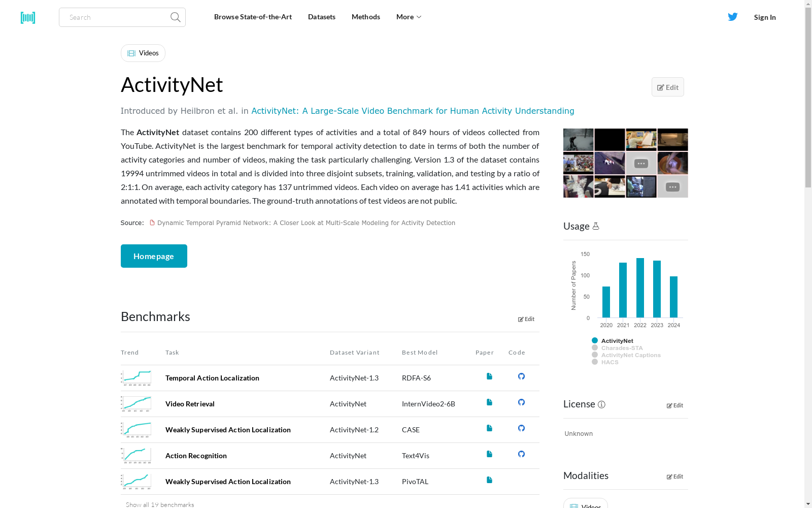Edit the Benchmarks section
This screenshot has height=508, width=812.
tap(526, 319)
